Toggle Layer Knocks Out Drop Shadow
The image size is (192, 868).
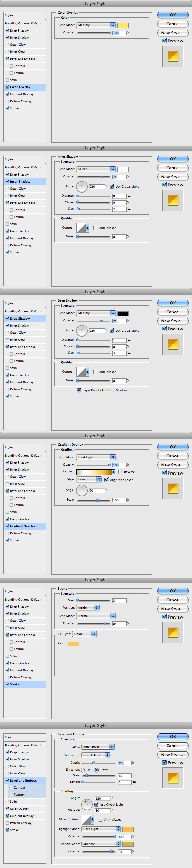point(79,390)
